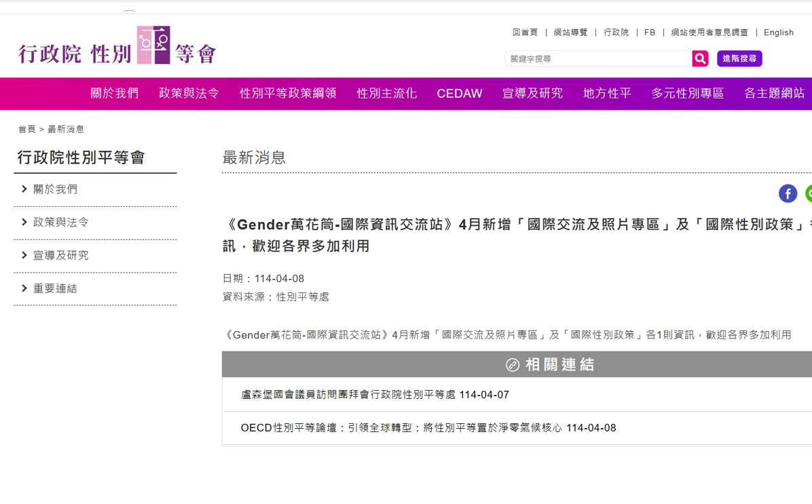Expand 關於我們 in the sidebar
Viewport: 812px width, 504px height.
click(55, 189)
